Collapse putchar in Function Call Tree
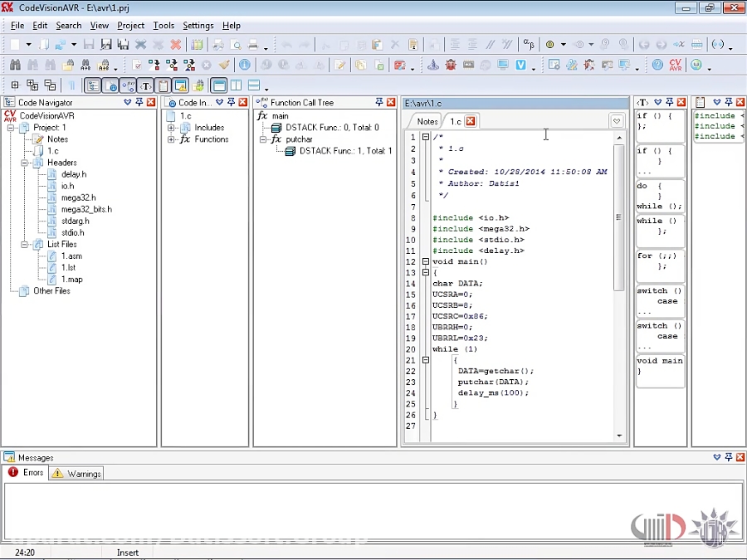The width and height of the screenshot is (747, 560). click(263, 139)
